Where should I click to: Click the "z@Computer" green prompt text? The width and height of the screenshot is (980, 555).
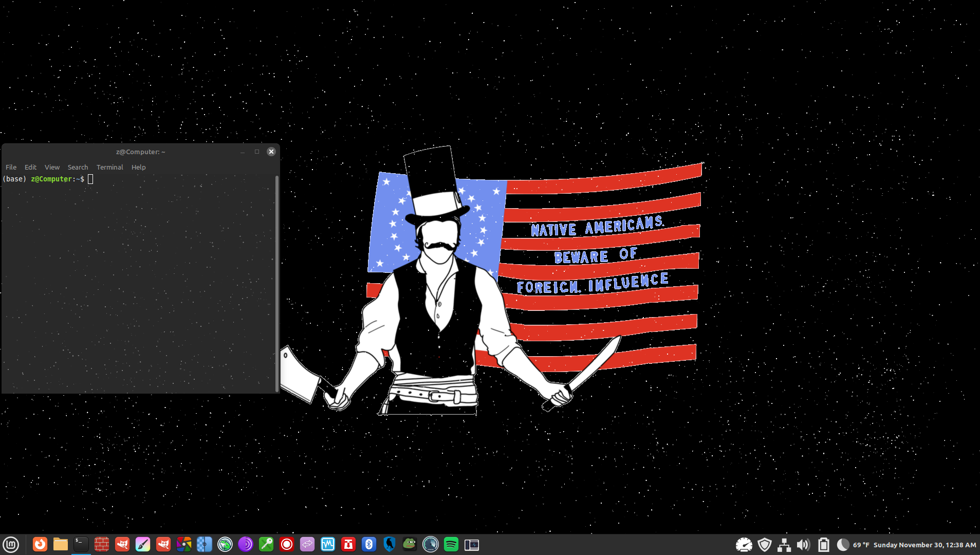tap(51, 179)
